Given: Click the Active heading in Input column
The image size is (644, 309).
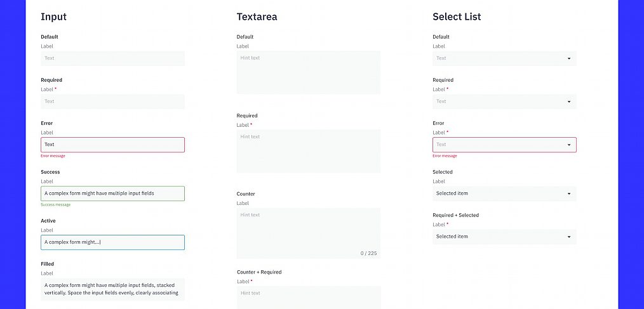Looking at the screenshot, I should 48,221.
